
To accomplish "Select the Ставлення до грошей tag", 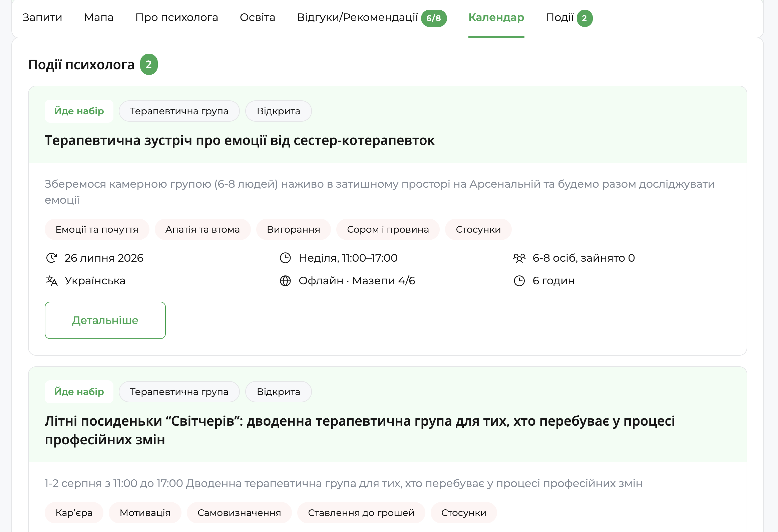I will [x=361, y=513].
